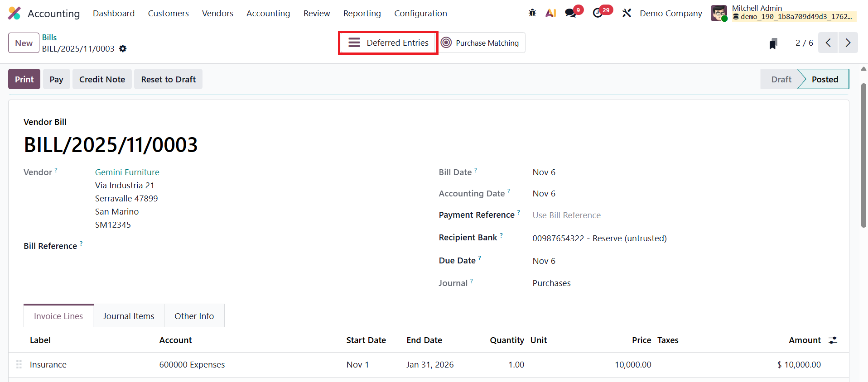
Task: Open the conversations chat icon
Action: coord(571,13)
